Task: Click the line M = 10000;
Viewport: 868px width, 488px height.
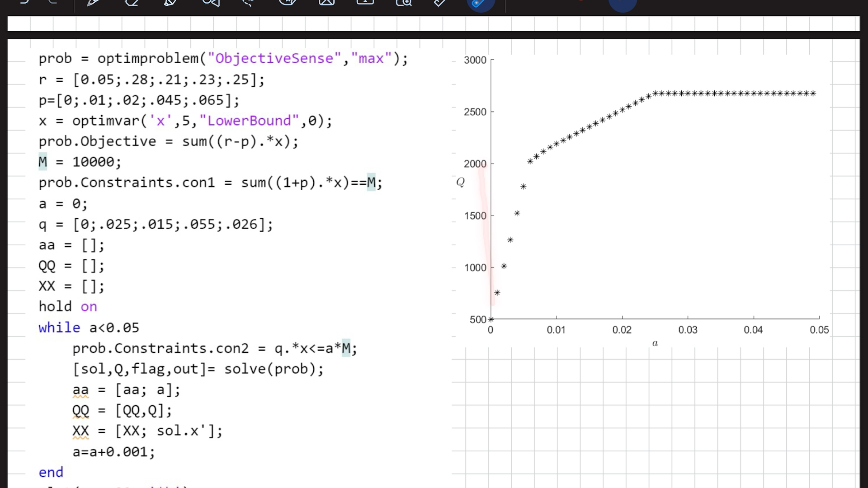Action: 80,162
